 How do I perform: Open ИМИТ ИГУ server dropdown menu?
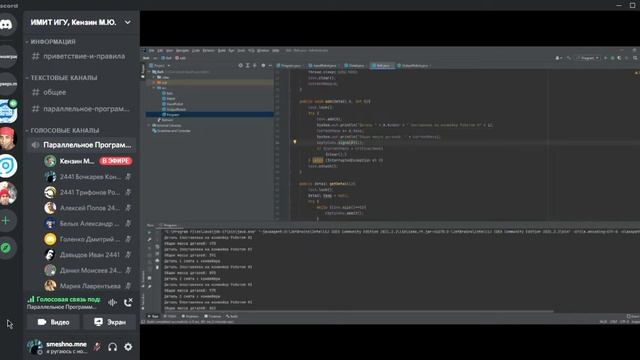pyautogui.click(x=128, y=22)
